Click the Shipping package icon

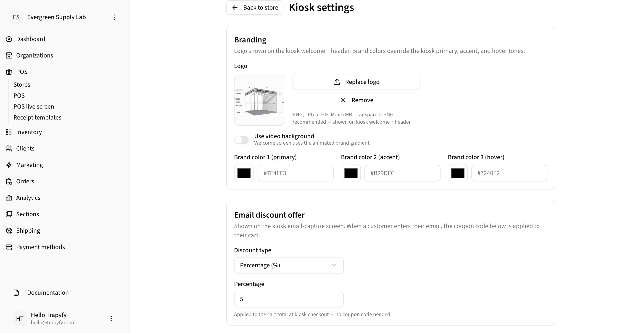point(9,231)
